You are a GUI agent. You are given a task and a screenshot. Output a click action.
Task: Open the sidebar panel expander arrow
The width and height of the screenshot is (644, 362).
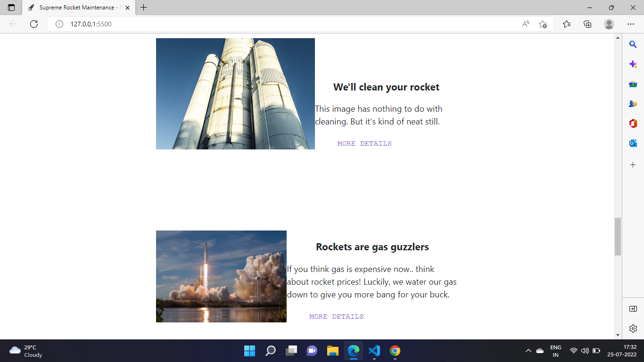pyautogui.click(x=633, y=309)
